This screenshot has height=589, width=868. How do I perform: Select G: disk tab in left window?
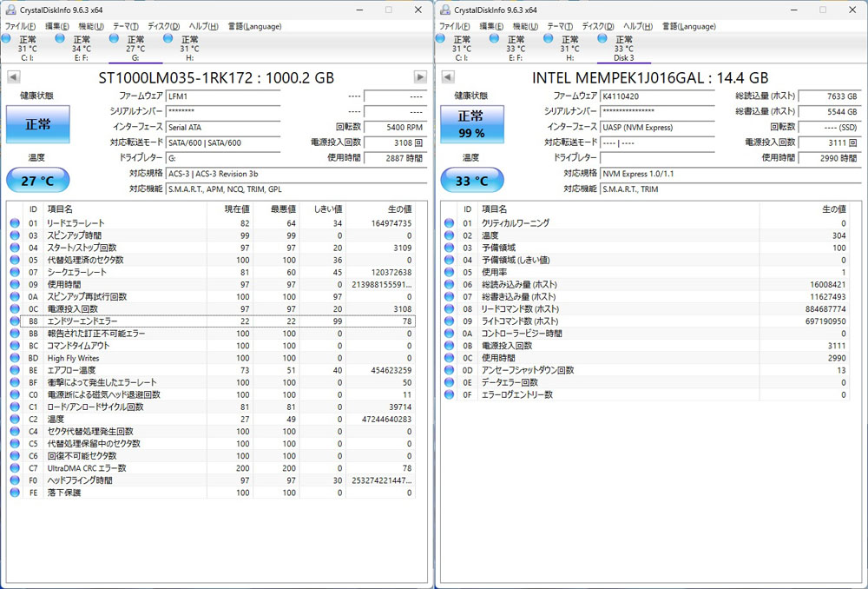[x=135, y=48]
